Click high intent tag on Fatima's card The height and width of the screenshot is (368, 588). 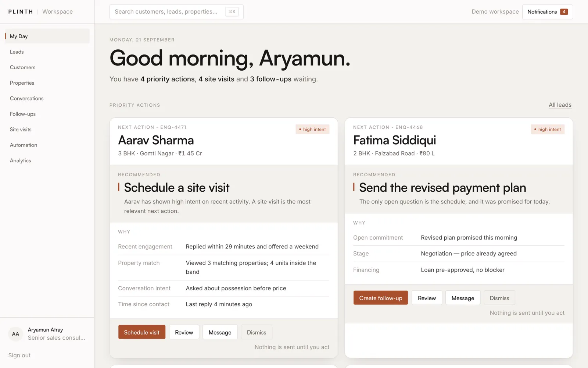pos(548,129)
